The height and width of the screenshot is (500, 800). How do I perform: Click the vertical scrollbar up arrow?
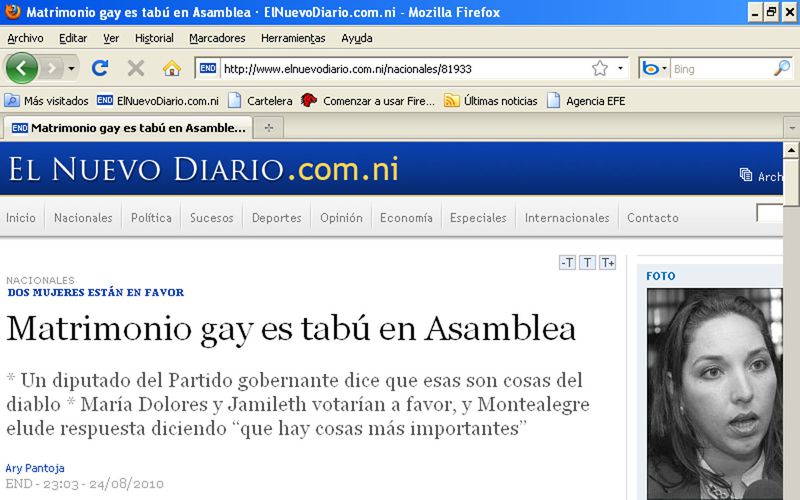coord(791,150)
